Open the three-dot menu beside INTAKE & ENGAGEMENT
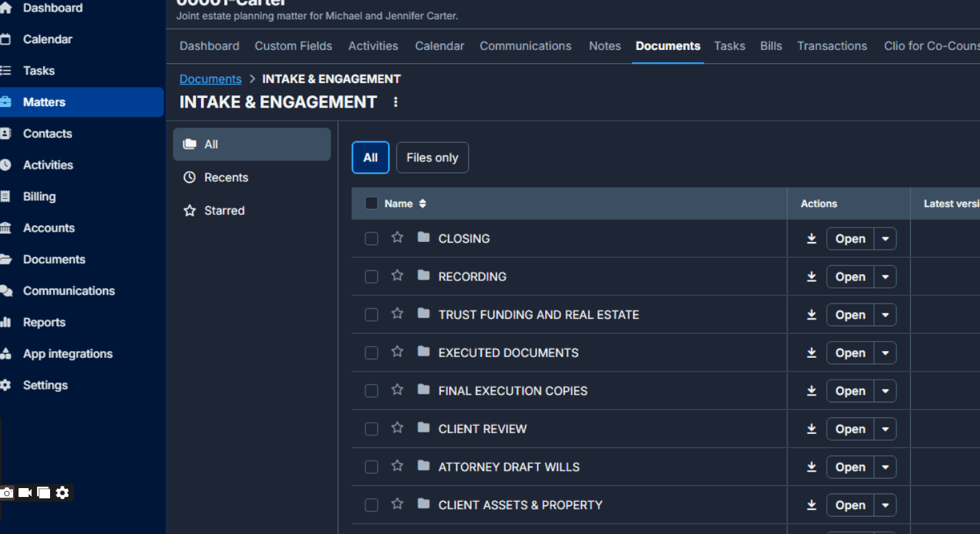The width and height of the screenshot is (980, 534). tap(395, 102)
